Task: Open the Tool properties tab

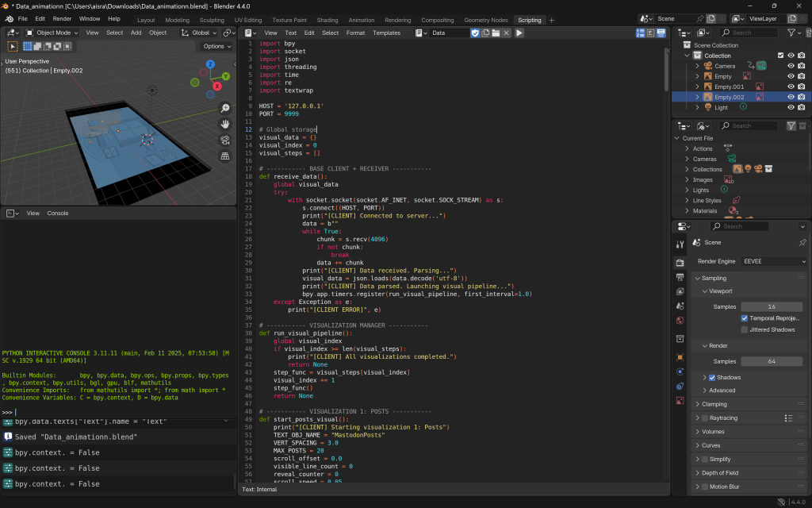Action: click(x=680, y=244)
